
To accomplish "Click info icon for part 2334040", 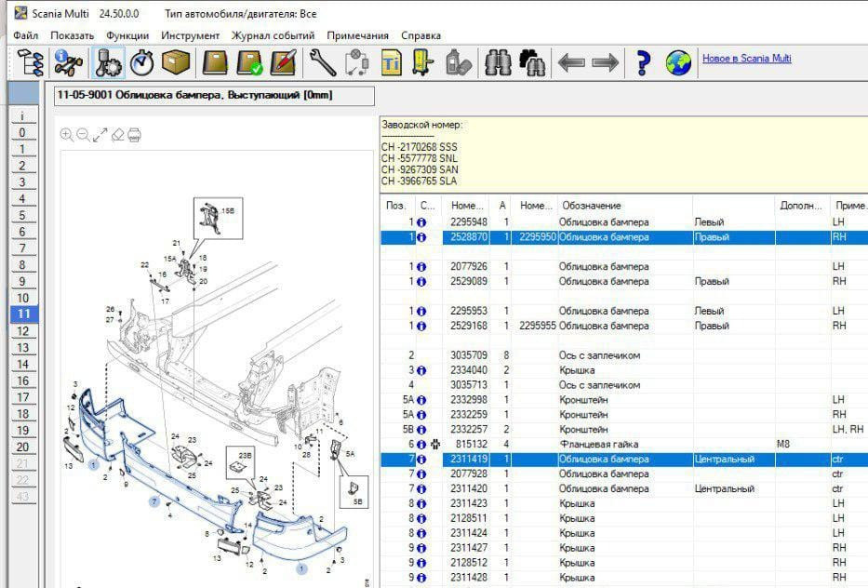I will pos(421,370).
